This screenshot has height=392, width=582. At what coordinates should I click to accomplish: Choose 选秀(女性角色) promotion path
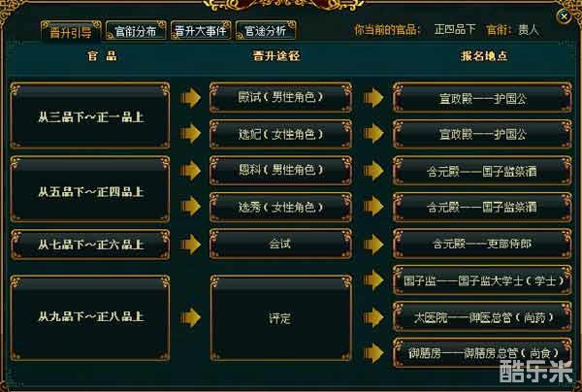[280, 207]
